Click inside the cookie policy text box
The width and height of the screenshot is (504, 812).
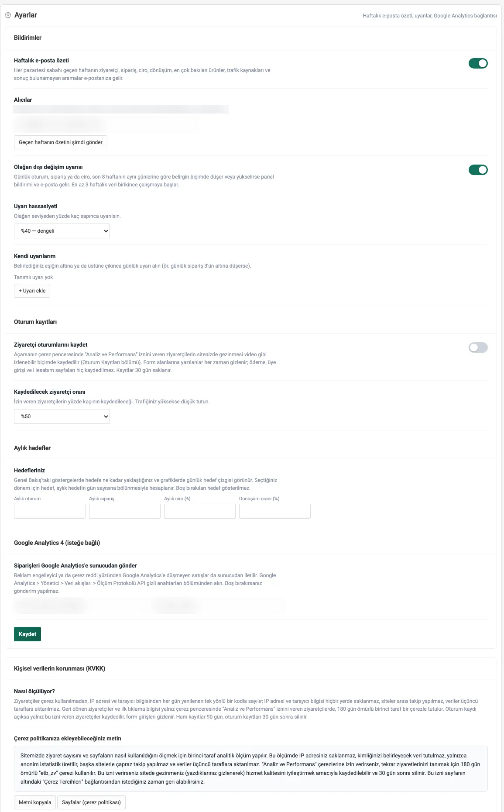[251, 769]
